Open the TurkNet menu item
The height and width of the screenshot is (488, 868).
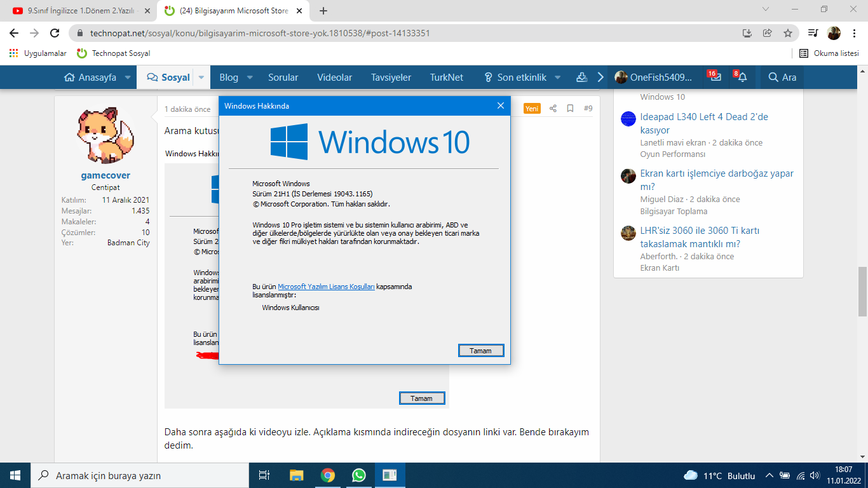point(447,78)
